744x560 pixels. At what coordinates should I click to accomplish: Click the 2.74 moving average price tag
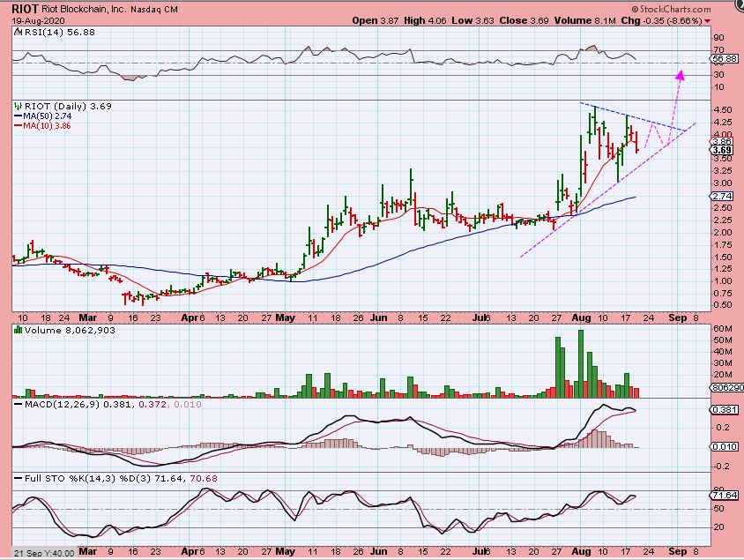click(x=722, y=197)
